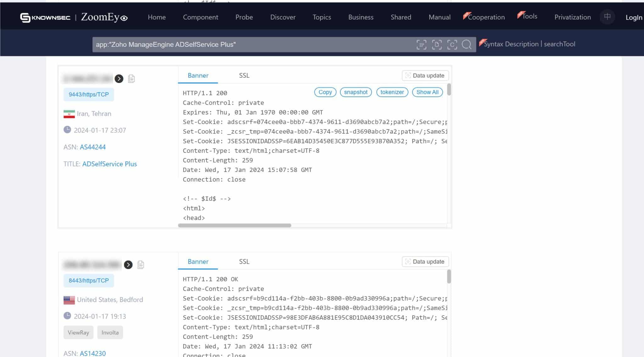Click the bracketed C icon in search bar
The height and width of the screenshot is (357, 644).
(x=452, y=45)
